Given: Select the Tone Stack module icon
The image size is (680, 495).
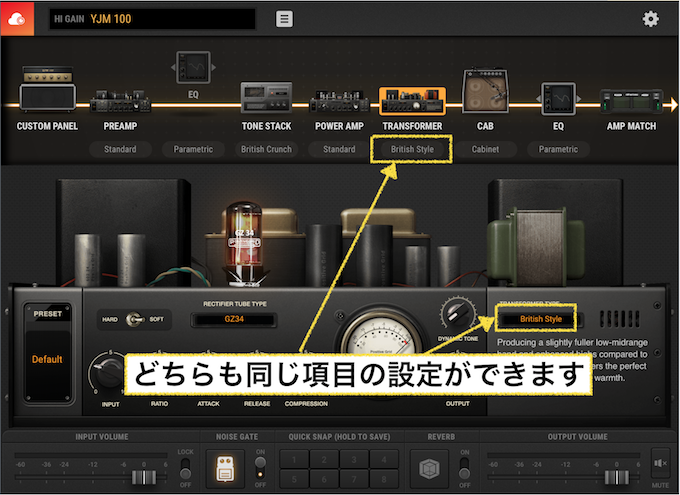Looking at the screenshot, I should click(266, 97).
